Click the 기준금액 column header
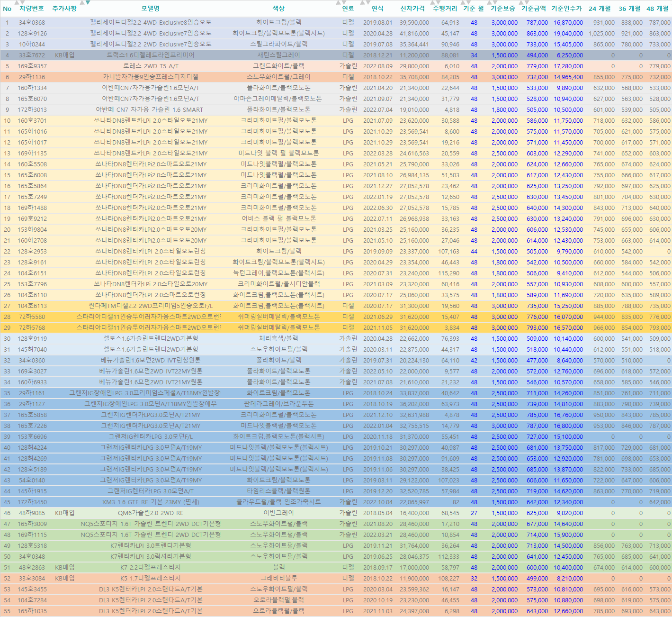Viewport: 672px width, 617px height. [x=534, y=9]
